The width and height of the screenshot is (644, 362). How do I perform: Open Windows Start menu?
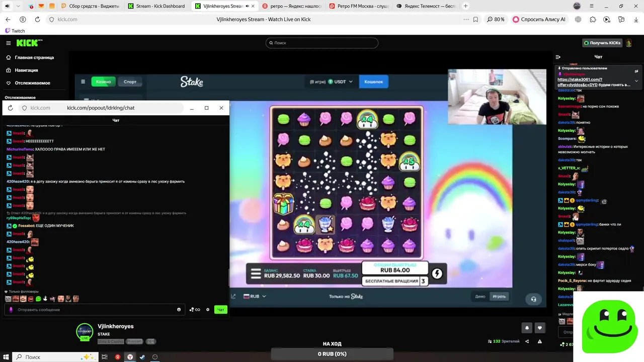(6, 357)
